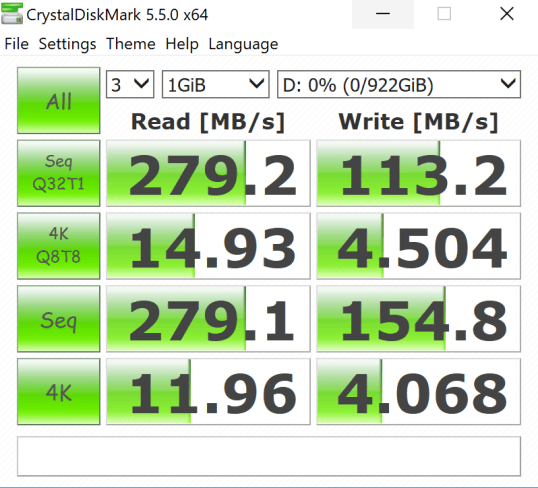Image resolution: width=538 pixels, height=488 pixels.
Task: Expand the 1GiB test size dropdown
Action: (x=215, y=84)
